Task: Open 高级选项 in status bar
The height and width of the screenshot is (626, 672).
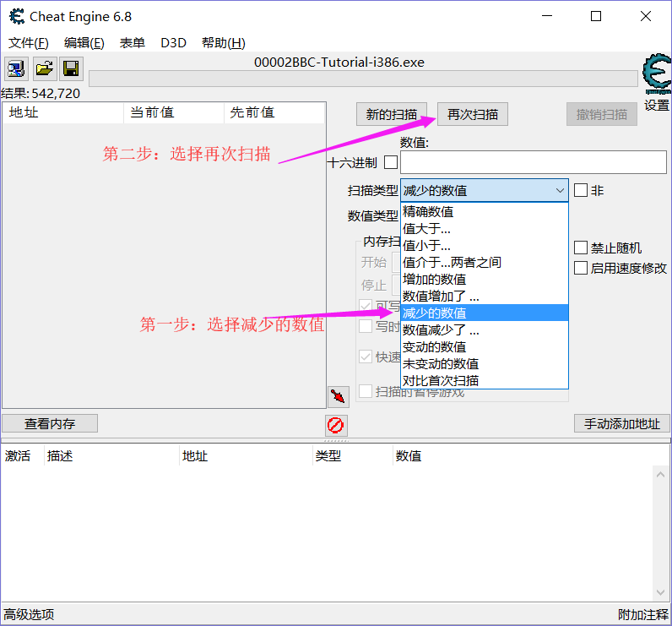Action: (x=30, y=614)
